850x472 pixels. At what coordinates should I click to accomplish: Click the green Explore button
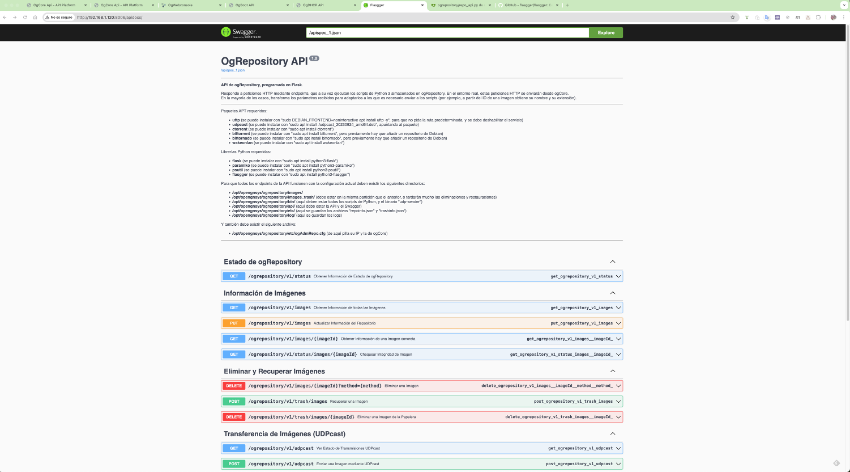coord(605,32)
